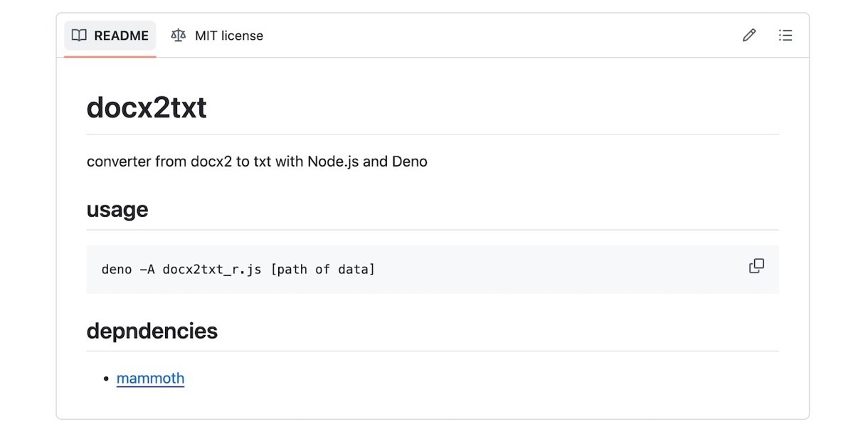868x434 pixels.
Task: Click the balance scale license icon
Action: [178, 36]
